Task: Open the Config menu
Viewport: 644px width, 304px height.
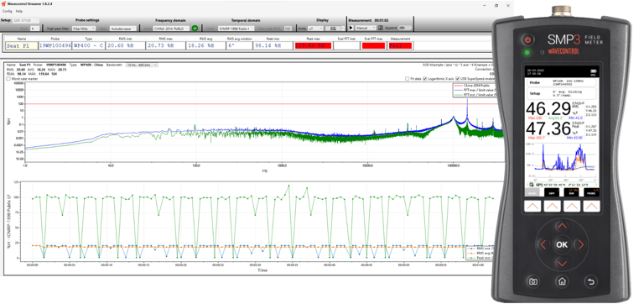Action: click(7, 11)
